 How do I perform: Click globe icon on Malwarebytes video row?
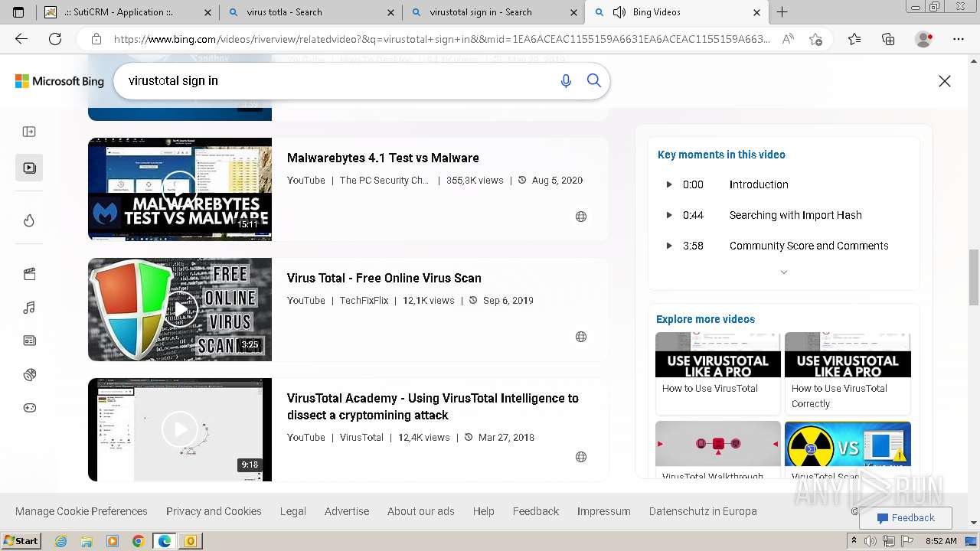click(x=581, y=217)
